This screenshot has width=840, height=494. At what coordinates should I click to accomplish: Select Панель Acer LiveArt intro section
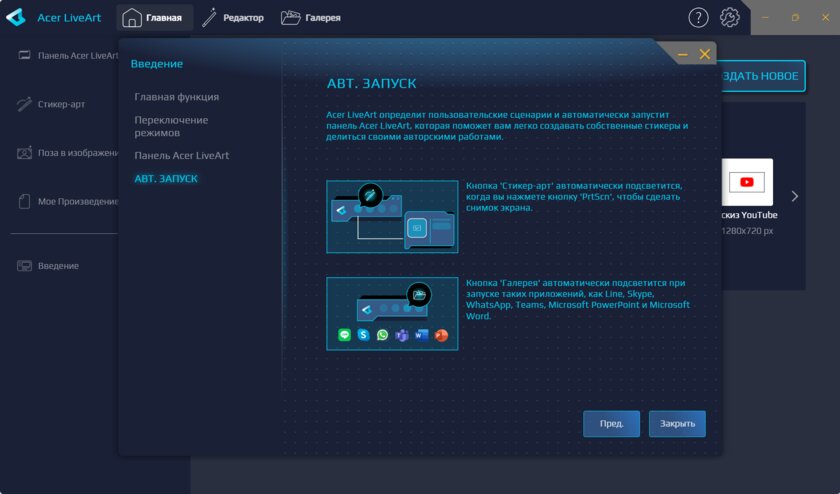pyautogui.click(x=182, y=155)
